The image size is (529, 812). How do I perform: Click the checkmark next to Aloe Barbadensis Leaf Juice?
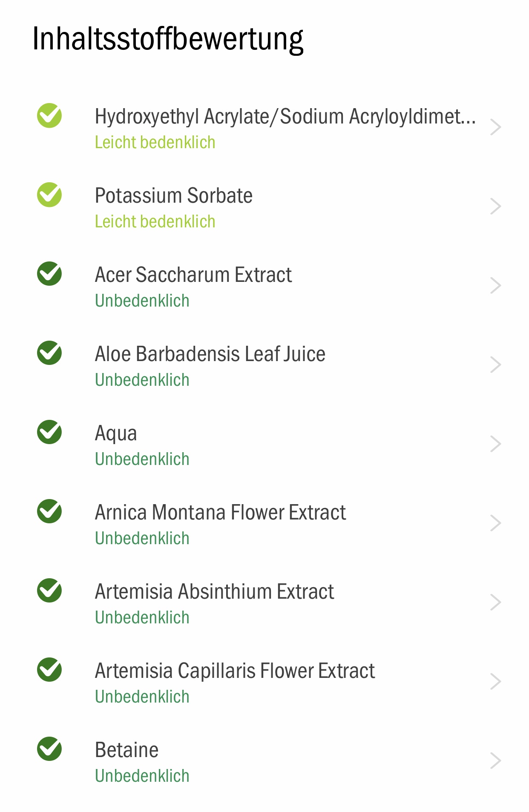(x=49, y=353)
